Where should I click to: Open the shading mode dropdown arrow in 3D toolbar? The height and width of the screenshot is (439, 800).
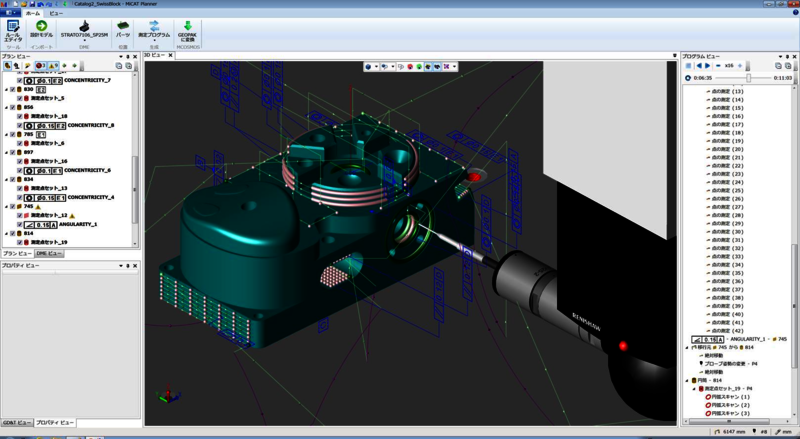(x=376, y=67)
